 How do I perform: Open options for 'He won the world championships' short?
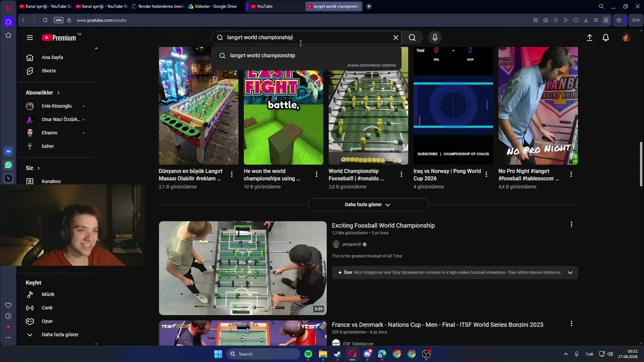(x=316, y=174)
